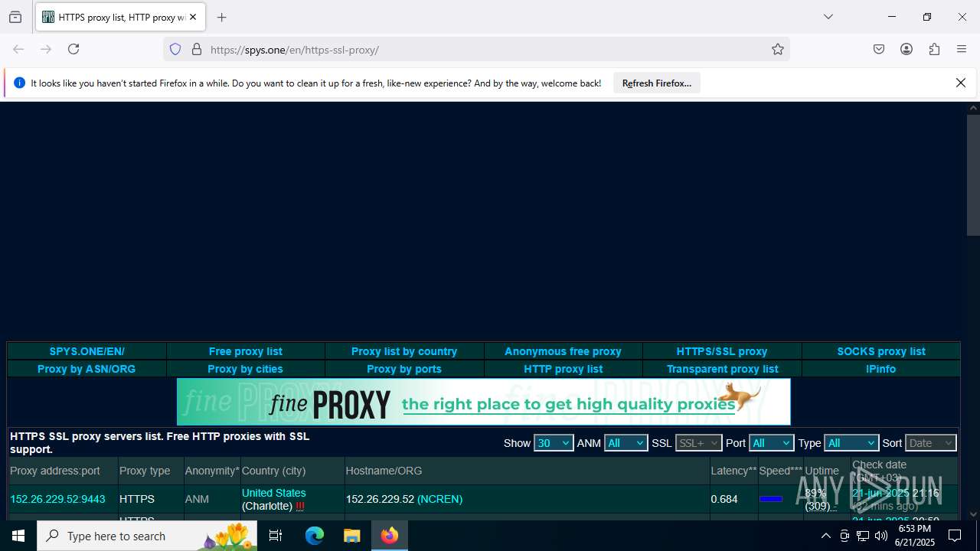The image size is (980, 551).
Task: Expand the Type filter dropdown
Action: point(851,443)
